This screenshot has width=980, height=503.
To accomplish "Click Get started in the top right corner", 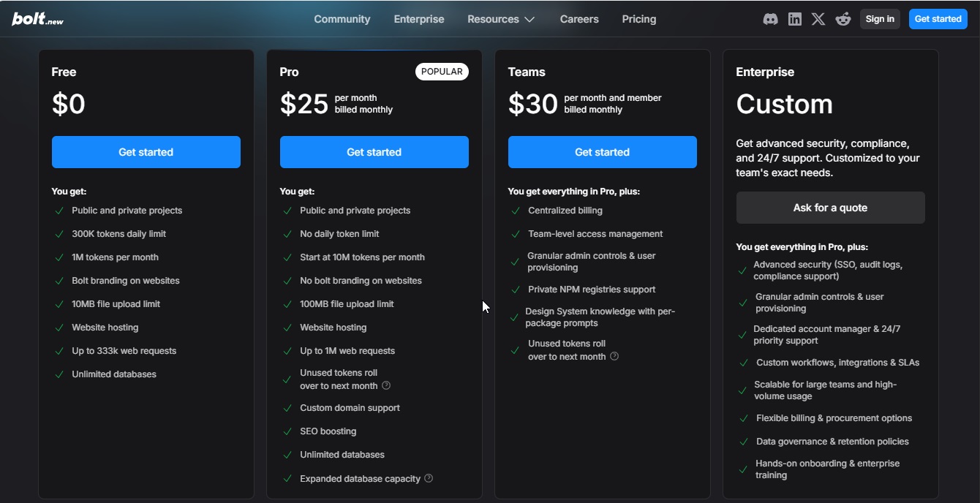I will tap(938, 18).
